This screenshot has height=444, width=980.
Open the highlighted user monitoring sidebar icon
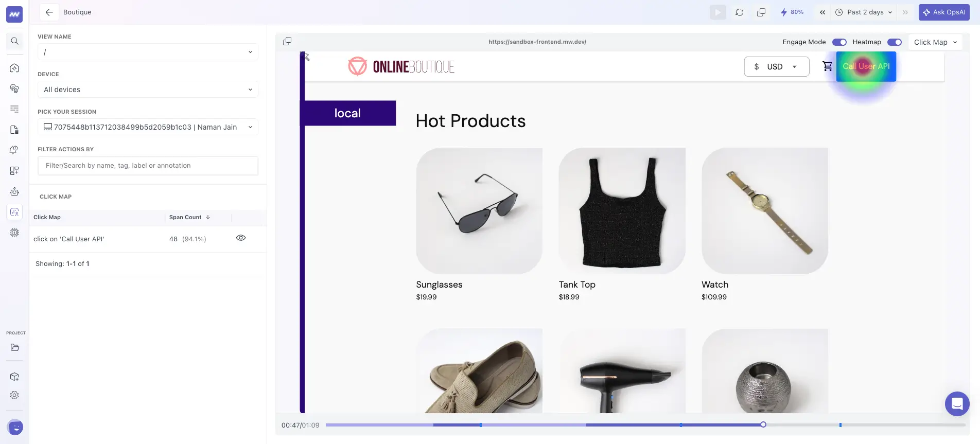pos(14,212)
